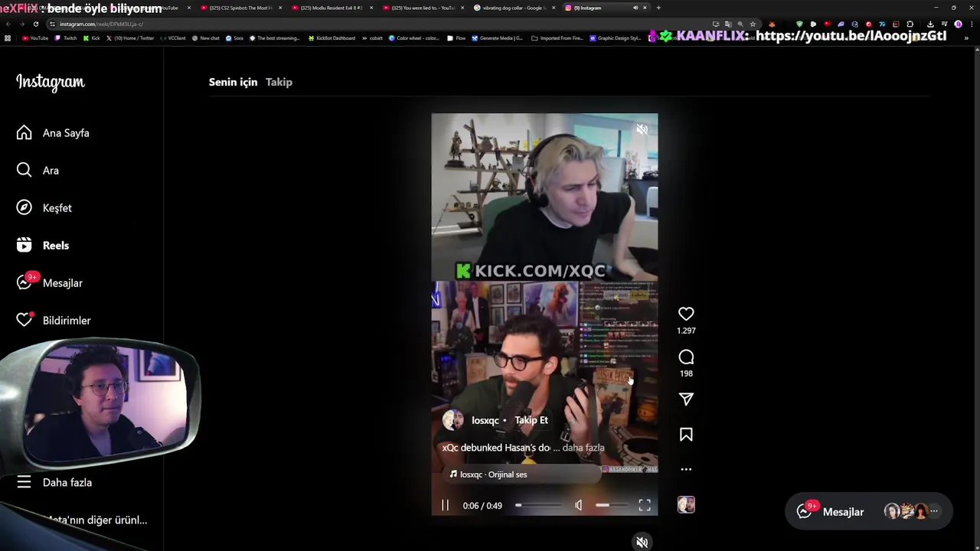Open Color wheel bookmark

click(x=414, y=38)
